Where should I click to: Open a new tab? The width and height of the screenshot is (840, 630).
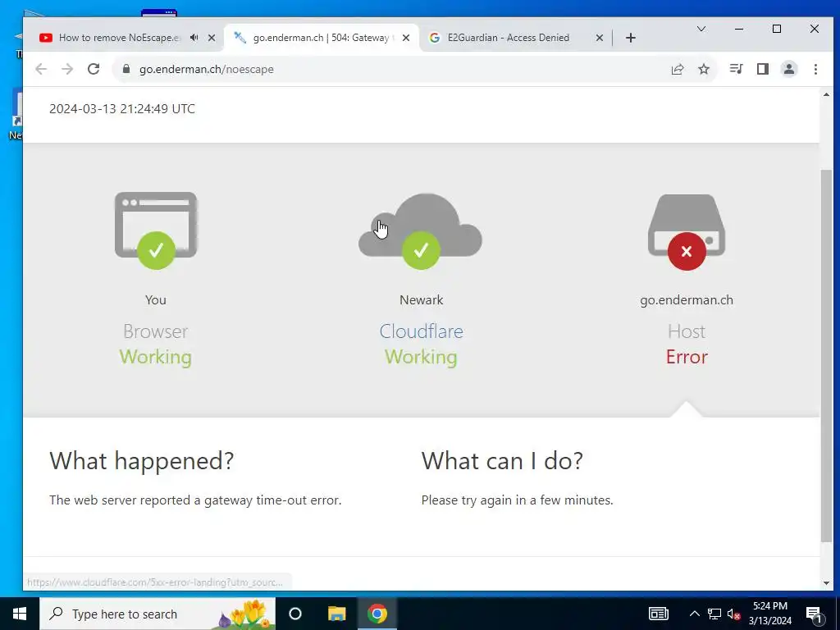coord(631,38)
